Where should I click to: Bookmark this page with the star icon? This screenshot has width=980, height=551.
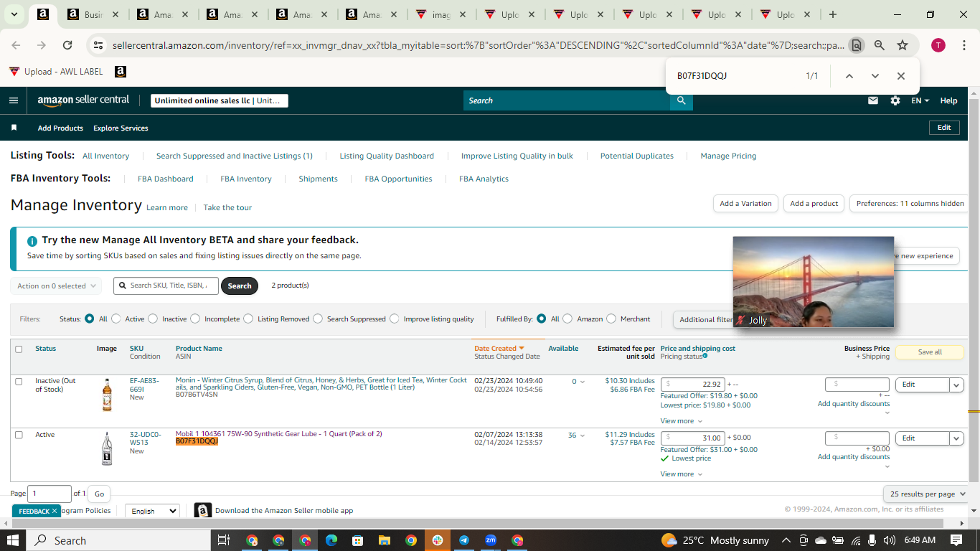(903, 45)
